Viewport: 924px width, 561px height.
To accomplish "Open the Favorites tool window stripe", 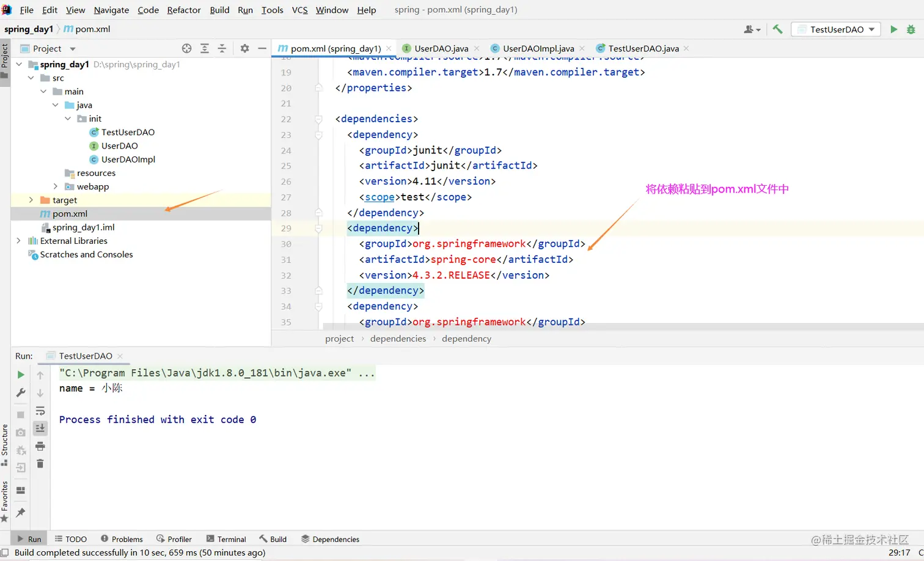I will tap(5, 501).
